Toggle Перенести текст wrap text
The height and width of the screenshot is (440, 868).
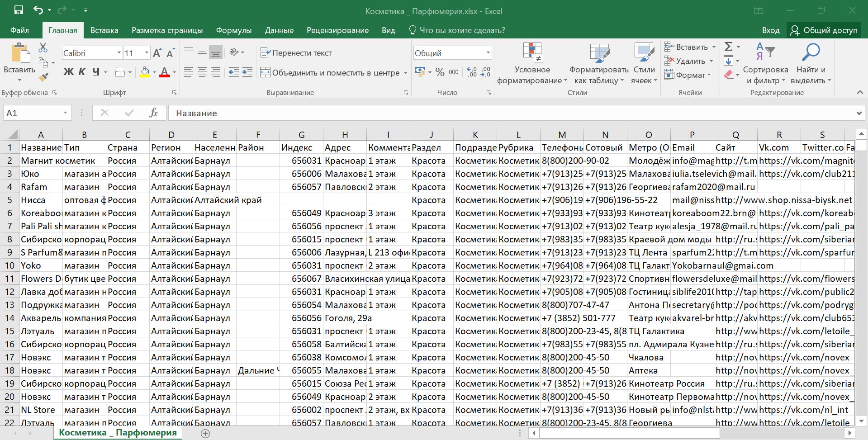coord(296,53)
